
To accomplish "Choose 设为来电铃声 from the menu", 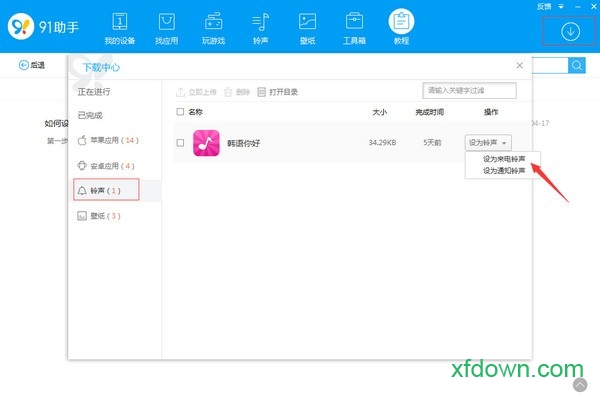I will pos(504,159).
